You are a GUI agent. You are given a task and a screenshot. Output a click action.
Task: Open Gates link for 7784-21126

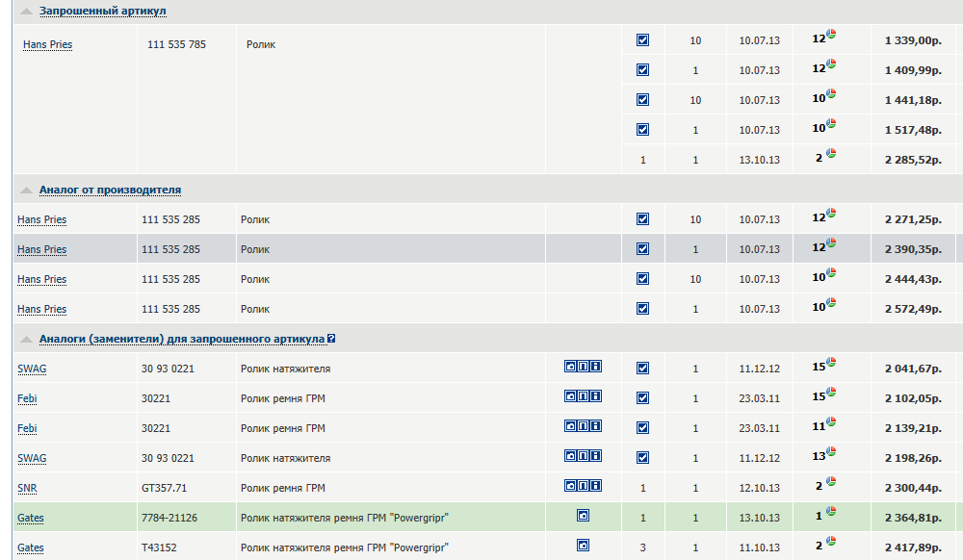click(30, 518)
